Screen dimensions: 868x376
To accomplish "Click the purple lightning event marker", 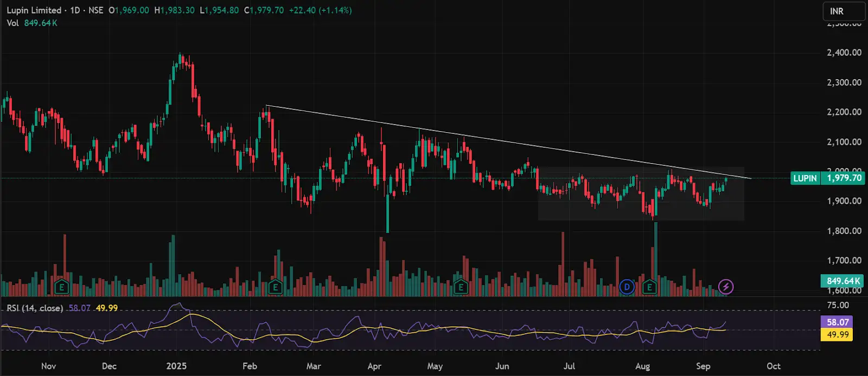I will [x=726, y=287].
